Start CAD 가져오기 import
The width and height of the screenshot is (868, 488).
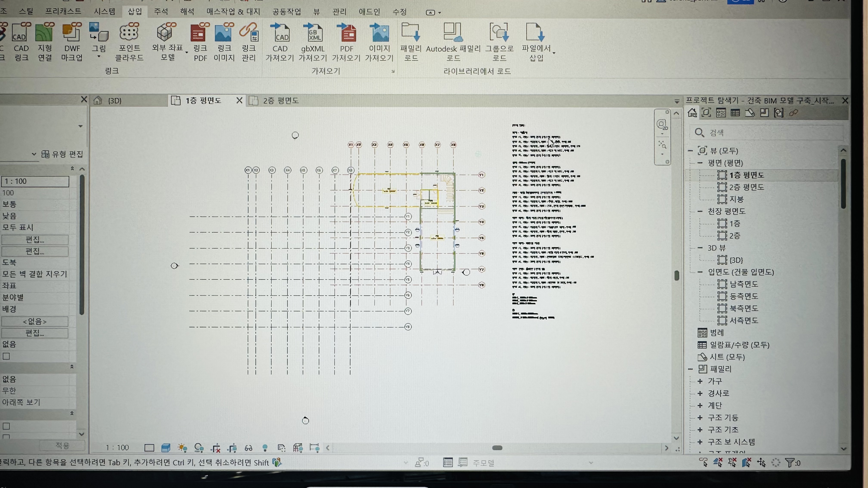click(x=280, y=42)
